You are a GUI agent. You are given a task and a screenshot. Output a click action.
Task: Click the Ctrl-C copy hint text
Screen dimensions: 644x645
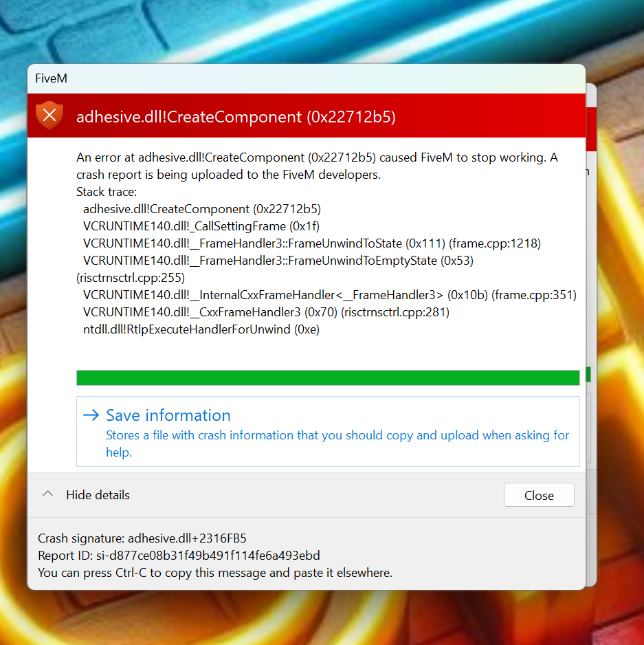[215, 573]
